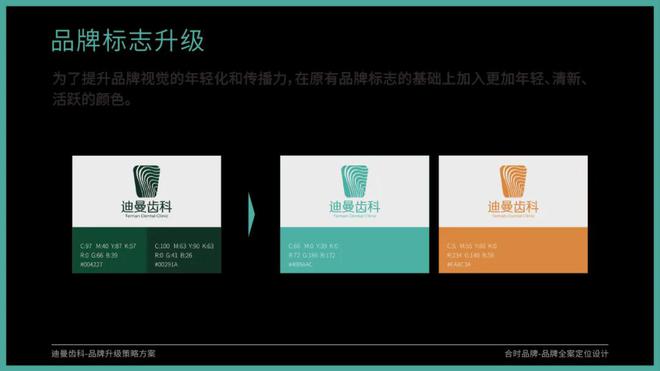Viewport: 660px width, 371px height.
Task: Click the hex code #004227
Action: pyautogui.click(x=91, y=264)
